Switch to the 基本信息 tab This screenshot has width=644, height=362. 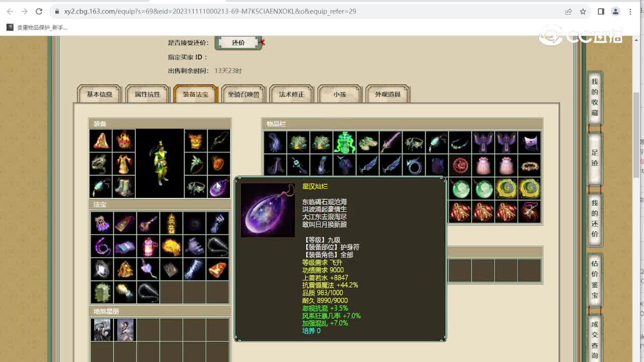99,94
